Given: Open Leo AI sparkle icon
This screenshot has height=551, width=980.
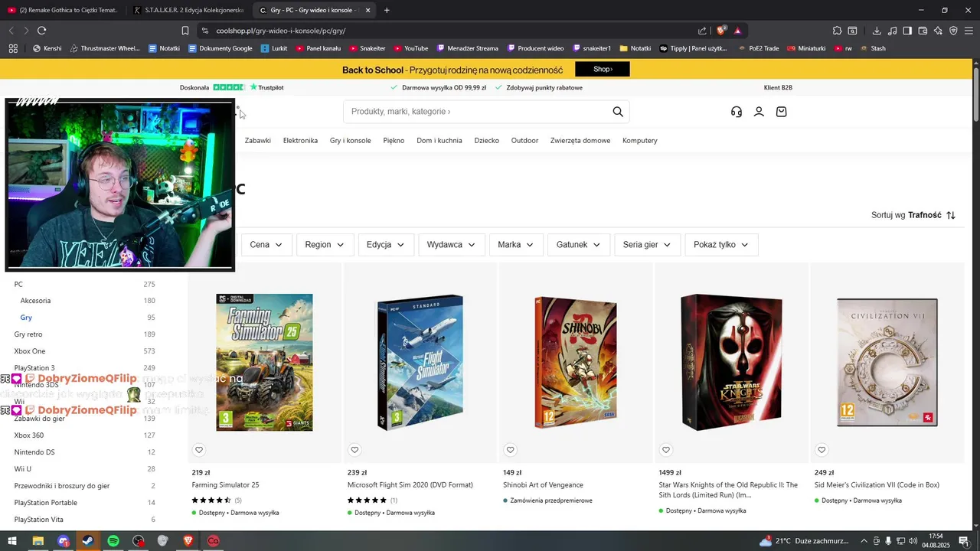Looking at the screenshot, I should tap(938, 31).
